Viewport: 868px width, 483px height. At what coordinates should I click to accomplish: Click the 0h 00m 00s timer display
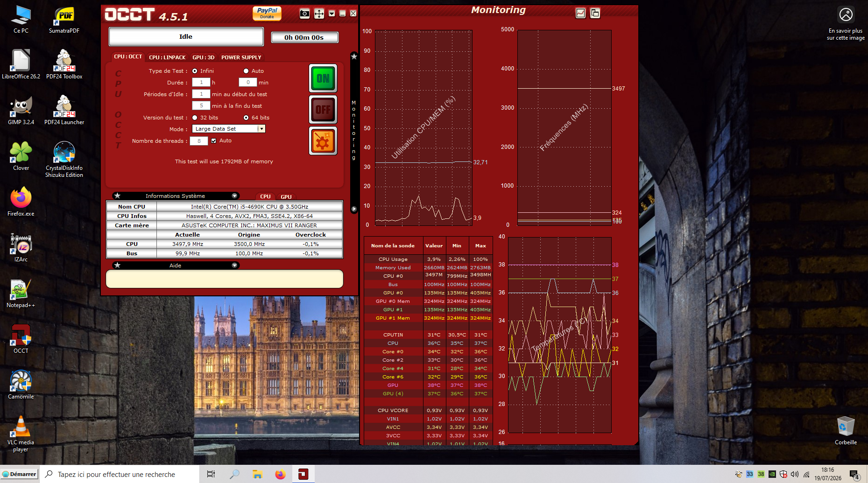click(304, 37)
